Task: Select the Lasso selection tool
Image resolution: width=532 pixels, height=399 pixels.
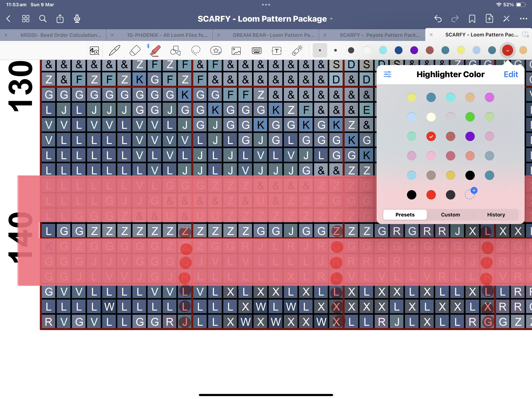Action: 196,50
